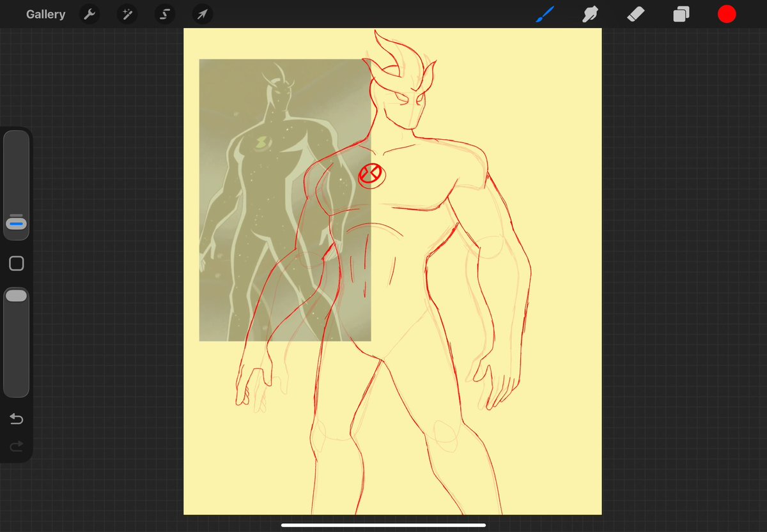Viewport: 767px width, 532px height.
Task: Tap the square modify button in sidebar
Action: click(x=17, y=263)
